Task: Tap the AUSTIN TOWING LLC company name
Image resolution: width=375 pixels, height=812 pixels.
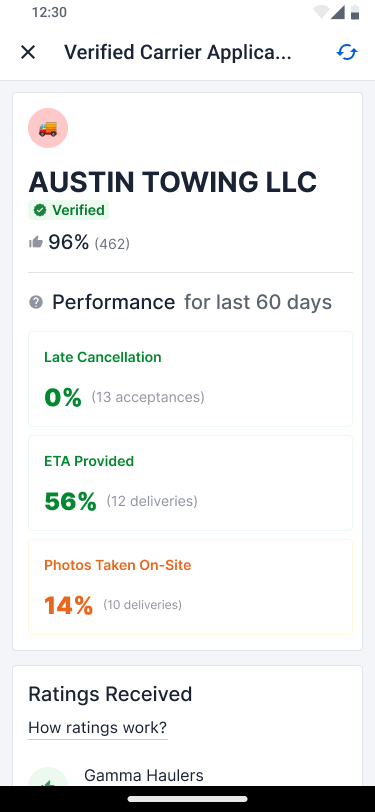Action: [172, 182]
